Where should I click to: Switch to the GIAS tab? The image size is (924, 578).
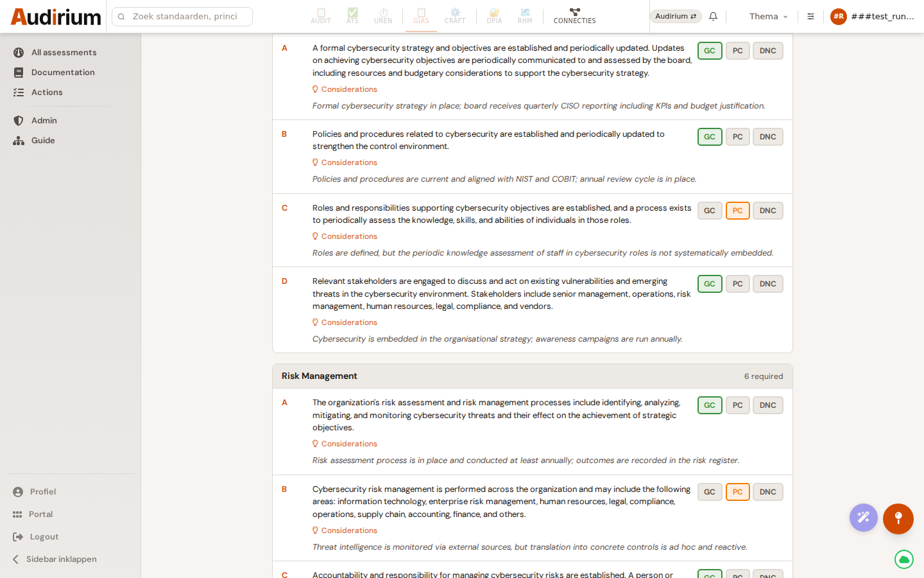coord(421,16)
